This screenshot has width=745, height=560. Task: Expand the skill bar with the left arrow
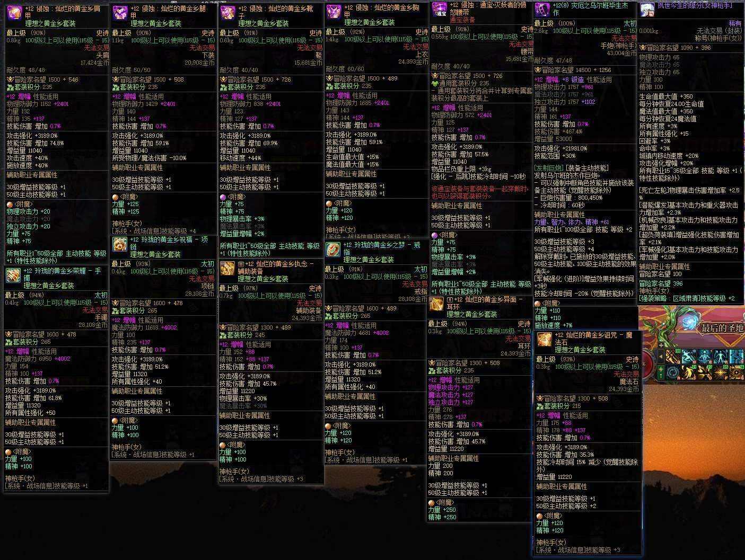point(661,355)
